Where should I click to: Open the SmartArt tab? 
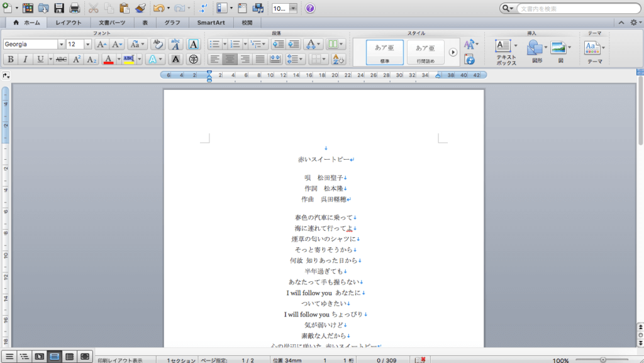point(211,23)
